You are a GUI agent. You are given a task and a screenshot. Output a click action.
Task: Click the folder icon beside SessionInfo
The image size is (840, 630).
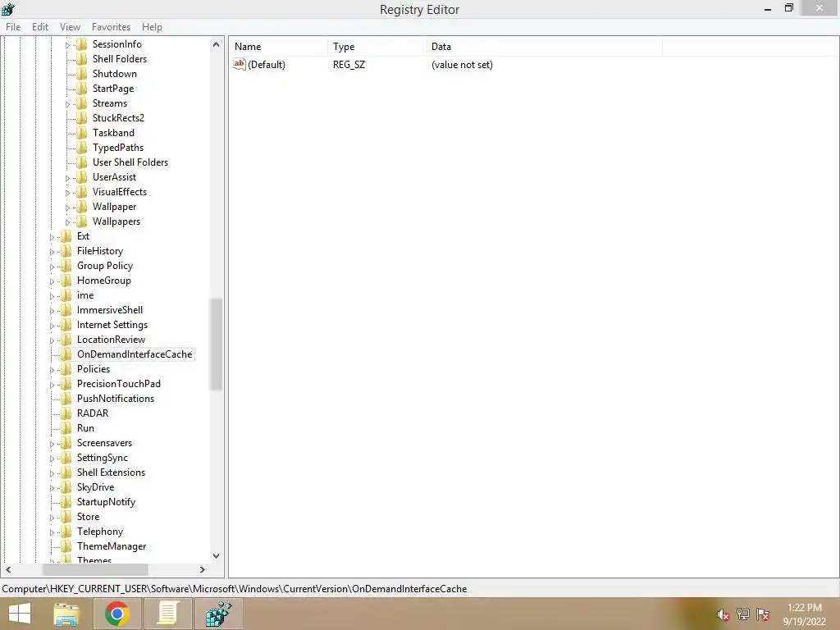pos(81,44)
